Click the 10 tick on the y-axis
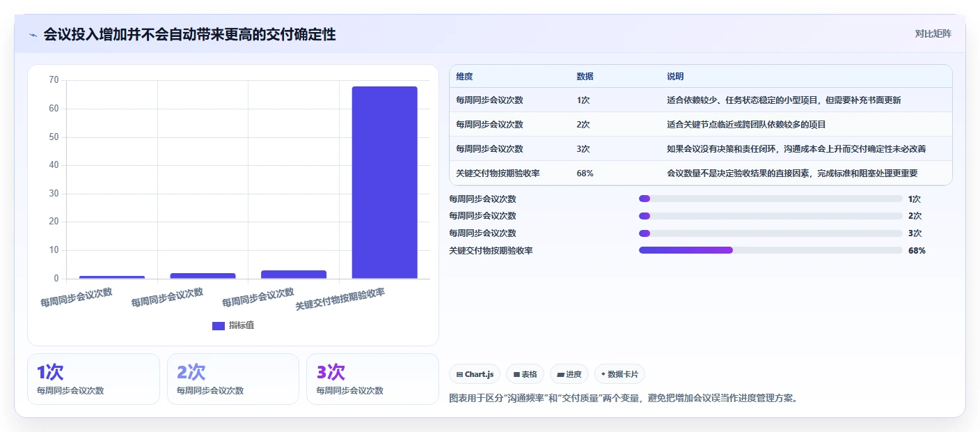Viewport: 980px width, 432px height. (x=54, y=250)
